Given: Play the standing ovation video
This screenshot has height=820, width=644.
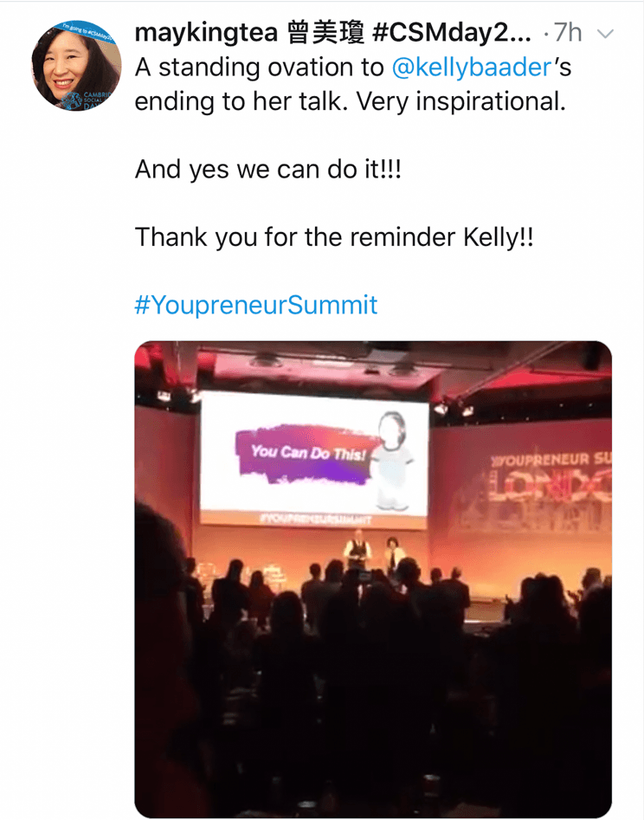Looking at the screenshot, I should [x=373, y=579].
